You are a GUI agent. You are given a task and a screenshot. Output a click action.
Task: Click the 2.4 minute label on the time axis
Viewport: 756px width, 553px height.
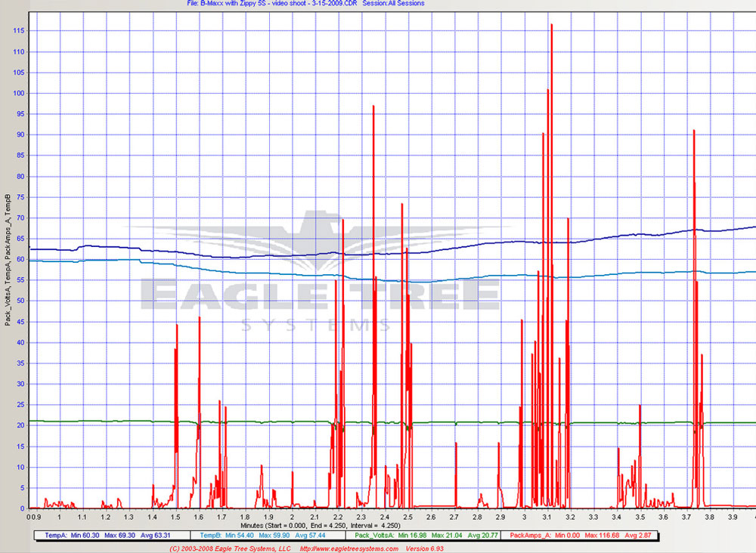[385, 517]
